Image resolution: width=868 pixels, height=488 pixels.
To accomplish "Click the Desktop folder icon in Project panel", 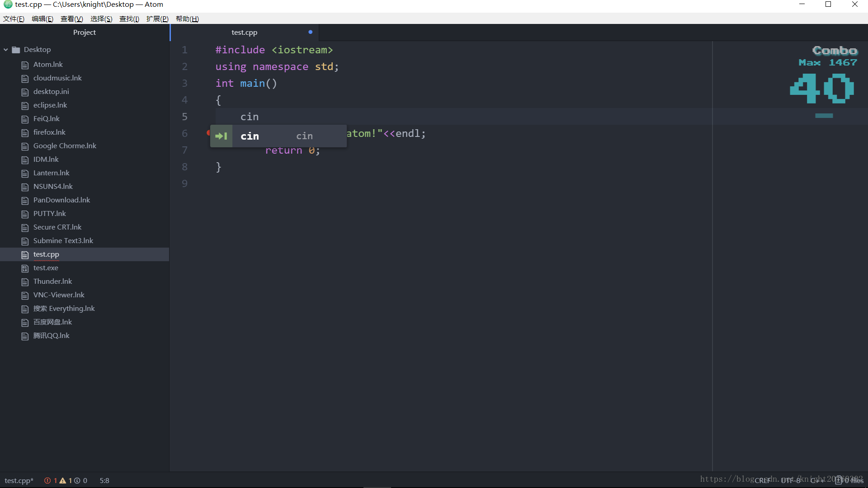I will (x=16, y=50).
